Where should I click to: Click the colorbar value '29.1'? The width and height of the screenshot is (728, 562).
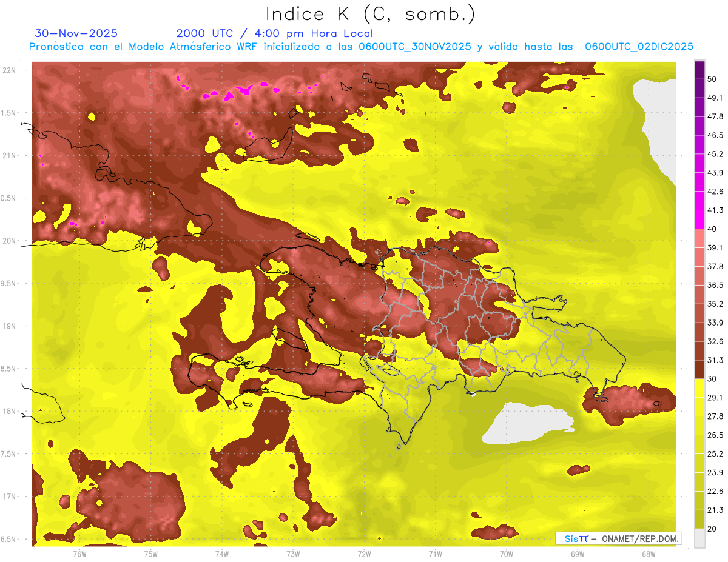715,398
